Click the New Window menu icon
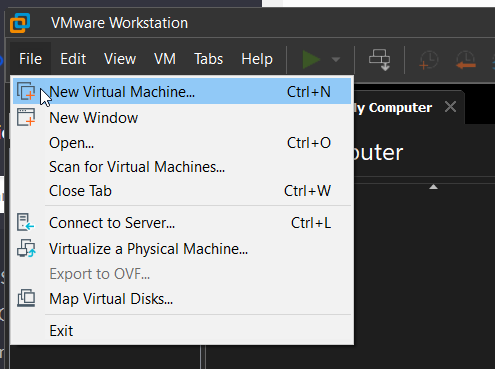Viewport: 495px width, 369px height. coord(26,117)
